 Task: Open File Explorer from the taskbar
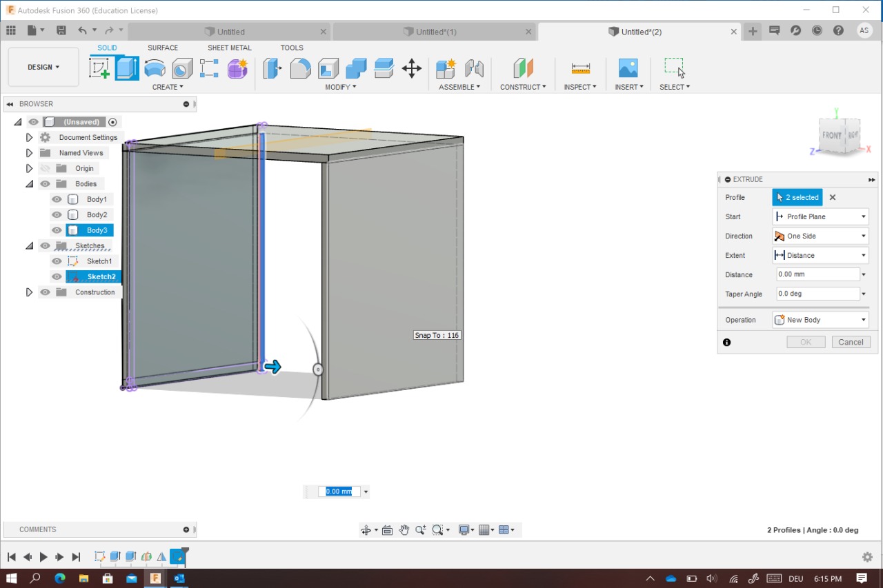click(83, 578)
